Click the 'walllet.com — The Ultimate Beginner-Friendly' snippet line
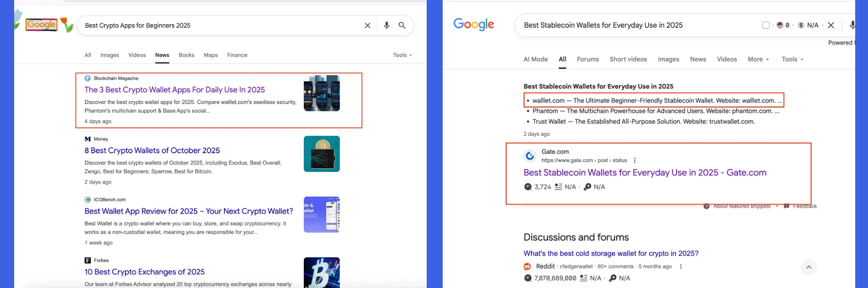Image resolution: width=868 pixels, height=288 pixels. [657, 101]
